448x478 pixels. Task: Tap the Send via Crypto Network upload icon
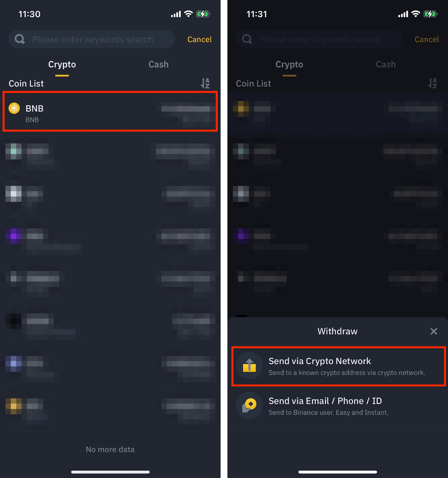click(x=249, y=366)
